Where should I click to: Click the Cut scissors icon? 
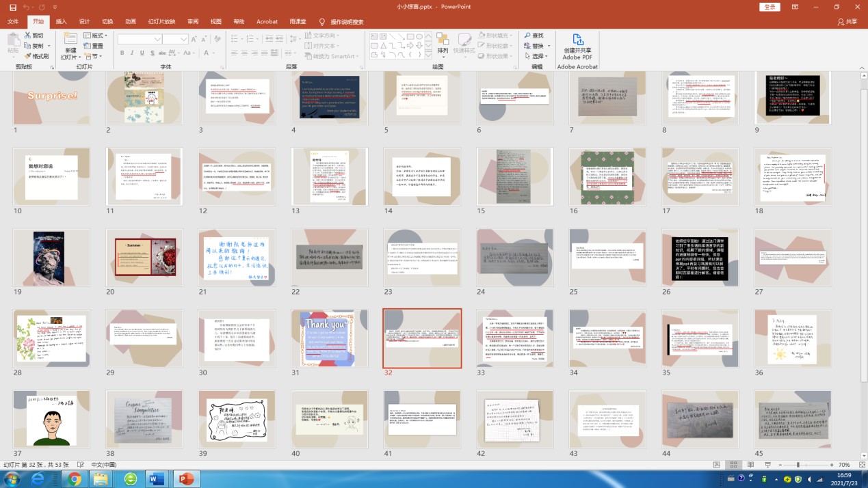(28, 36)
